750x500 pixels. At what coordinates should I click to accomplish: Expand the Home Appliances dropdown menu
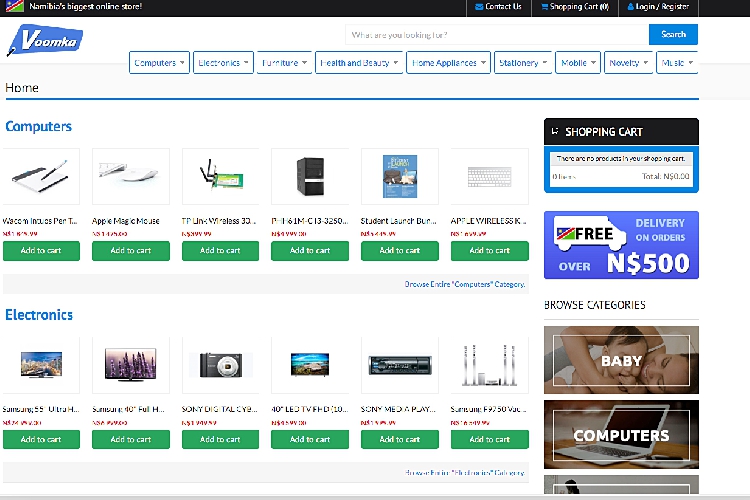[449, 63]
